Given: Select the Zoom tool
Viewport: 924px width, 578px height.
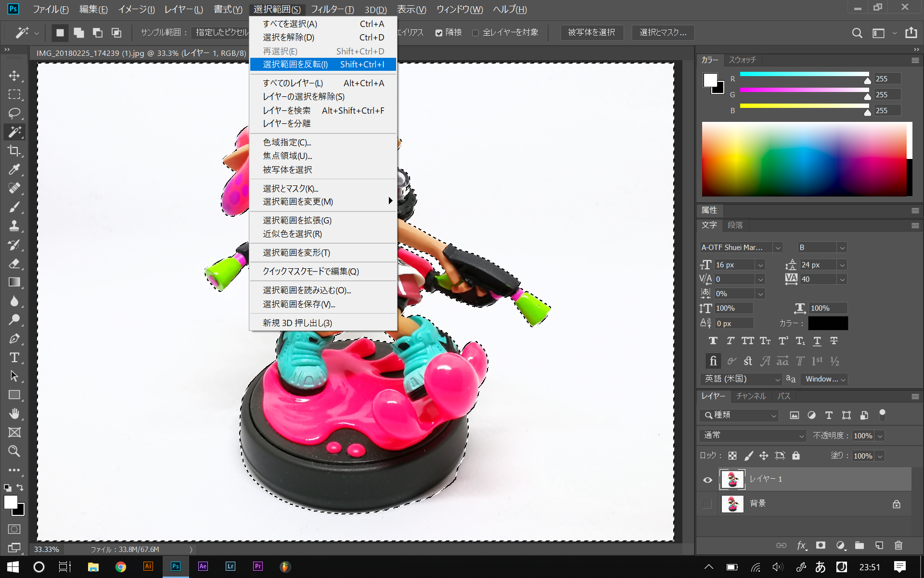Looking at the screenshot, I should (x=14, y=451).
